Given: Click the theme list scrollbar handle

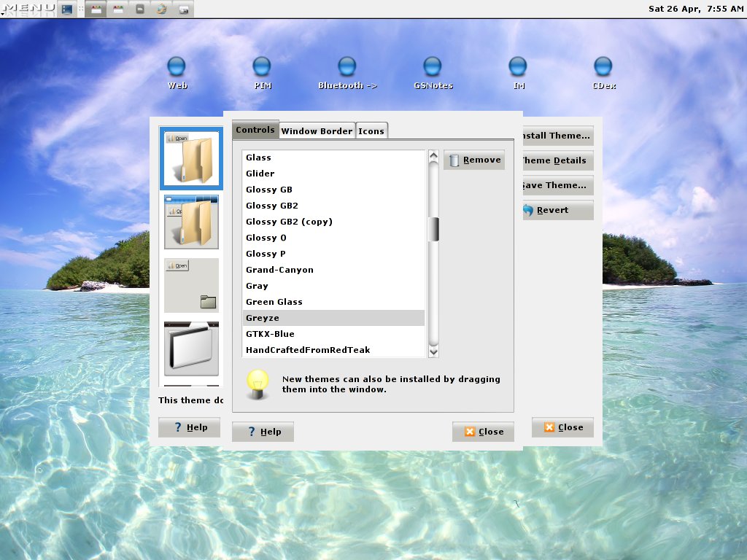Looking at the screenshot, I should point(433,229).
